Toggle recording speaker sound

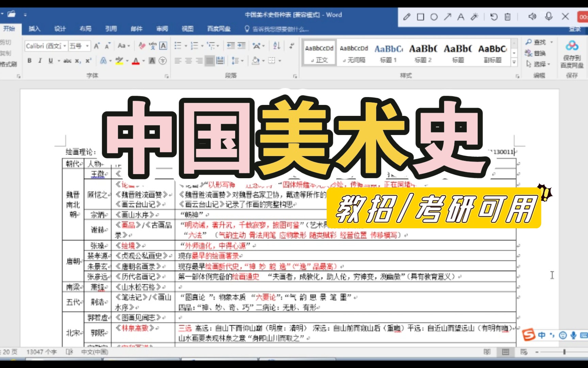532,16
